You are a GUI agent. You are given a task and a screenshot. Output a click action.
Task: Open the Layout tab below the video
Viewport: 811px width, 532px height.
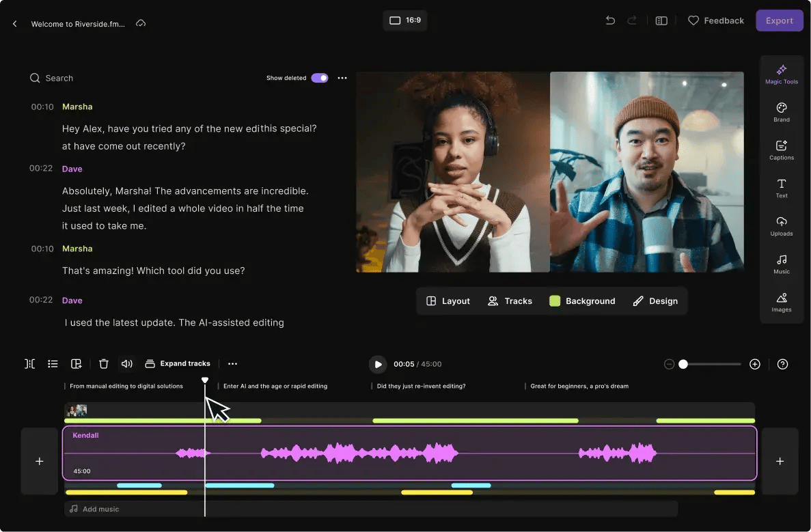pos(448,301)
